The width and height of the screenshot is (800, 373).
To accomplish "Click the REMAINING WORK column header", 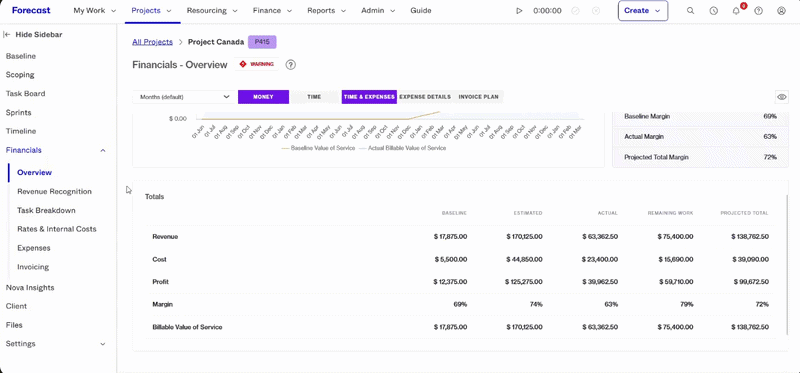I will (x=670, y=213).
